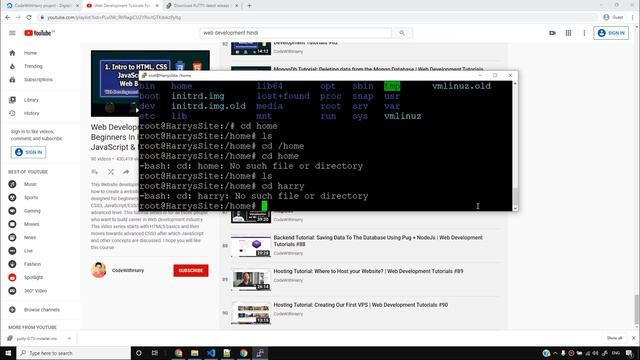Viewport: 640px width, 360px height.
Task: Close the downloads bar
Action: tap(633, 338)
